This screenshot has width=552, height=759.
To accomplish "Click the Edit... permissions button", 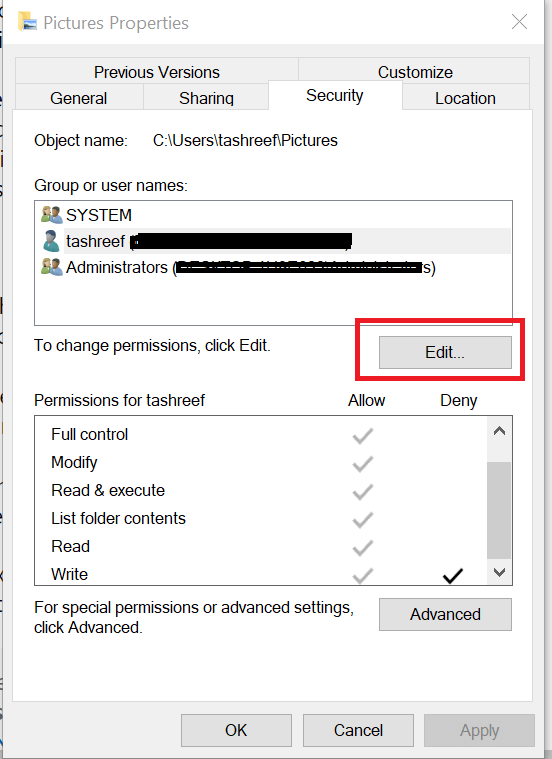I will [445, 352].
